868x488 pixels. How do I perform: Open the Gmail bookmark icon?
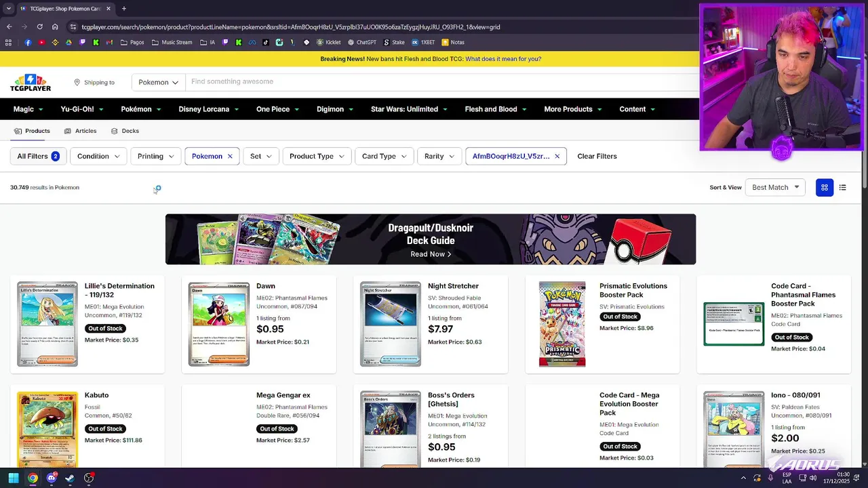click(109, 42)
